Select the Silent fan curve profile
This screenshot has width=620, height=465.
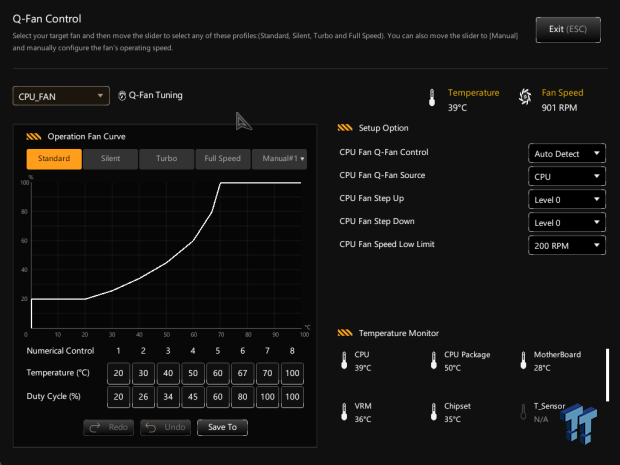point(110,159)
